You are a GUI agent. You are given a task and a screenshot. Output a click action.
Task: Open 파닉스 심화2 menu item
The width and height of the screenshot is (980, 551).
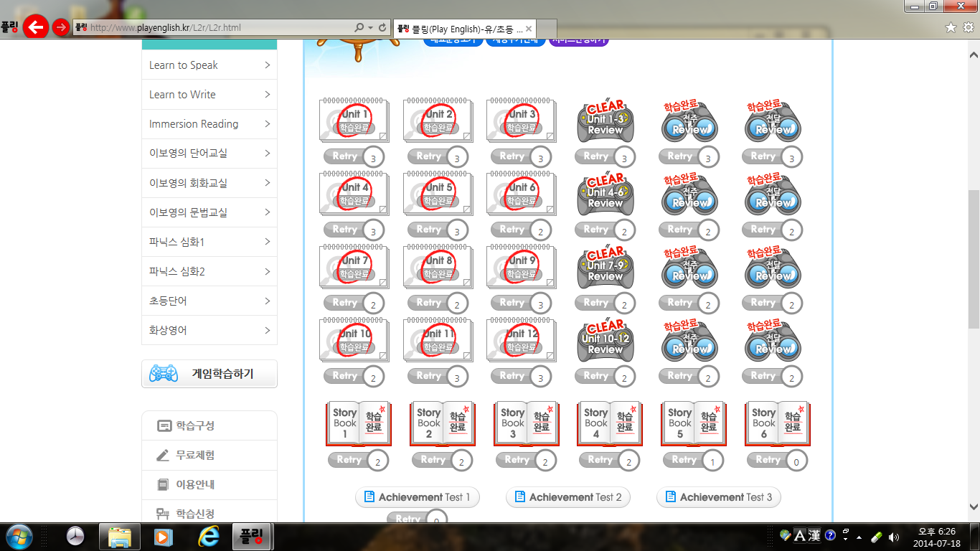(209, 271)
